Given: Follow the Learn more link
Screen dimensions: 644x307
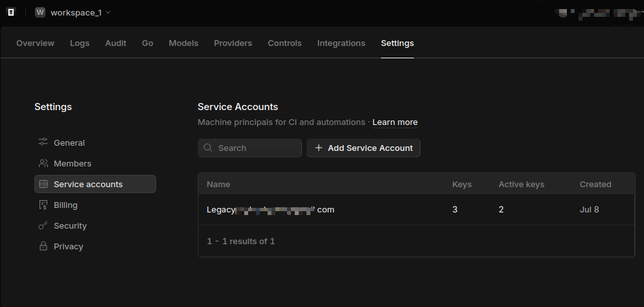Looking at the screenshot, I should point(395,122).
